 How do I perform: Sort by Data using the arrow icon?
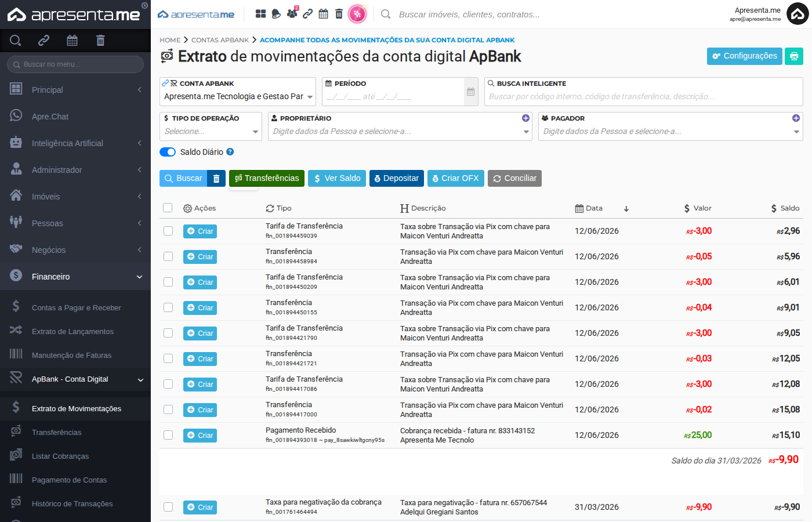click(626, 209)
